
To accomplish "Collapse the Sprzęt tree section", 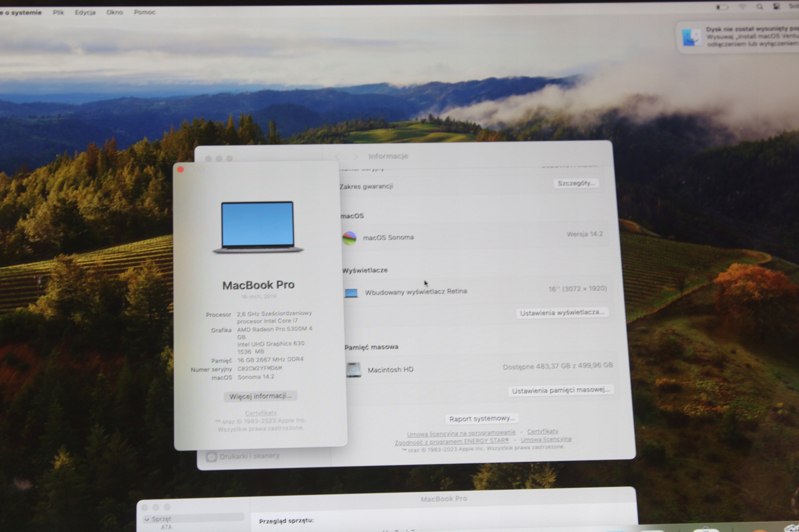I will [x=147, y=520].
